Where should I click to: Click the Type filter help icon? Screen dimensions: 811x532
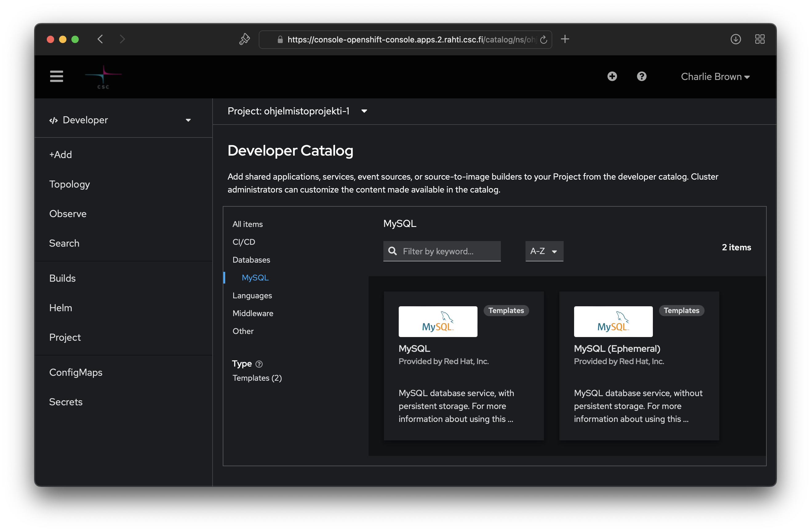click(259, 364)
